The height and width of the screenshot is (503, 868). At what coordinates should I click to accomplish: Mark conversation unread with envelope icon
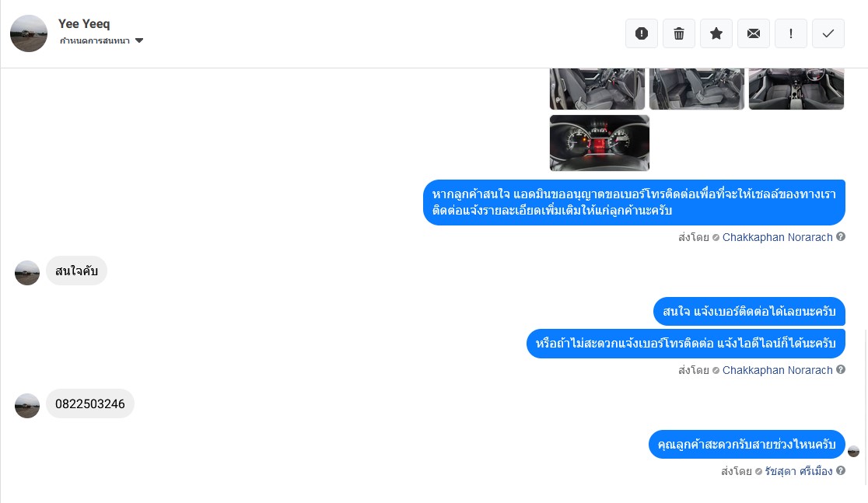point(754,33)
